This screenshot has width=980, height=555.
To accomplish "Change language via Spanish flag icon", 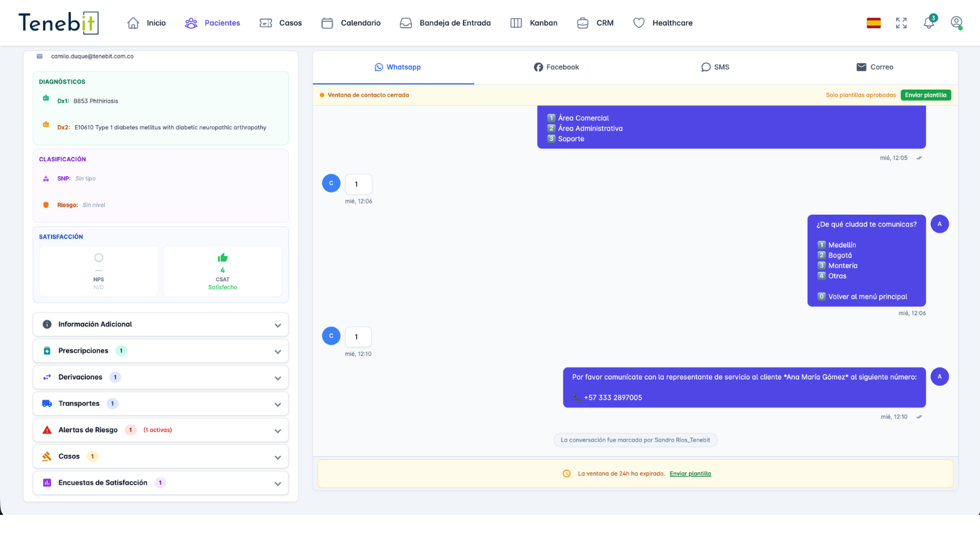I will point(873,23).
